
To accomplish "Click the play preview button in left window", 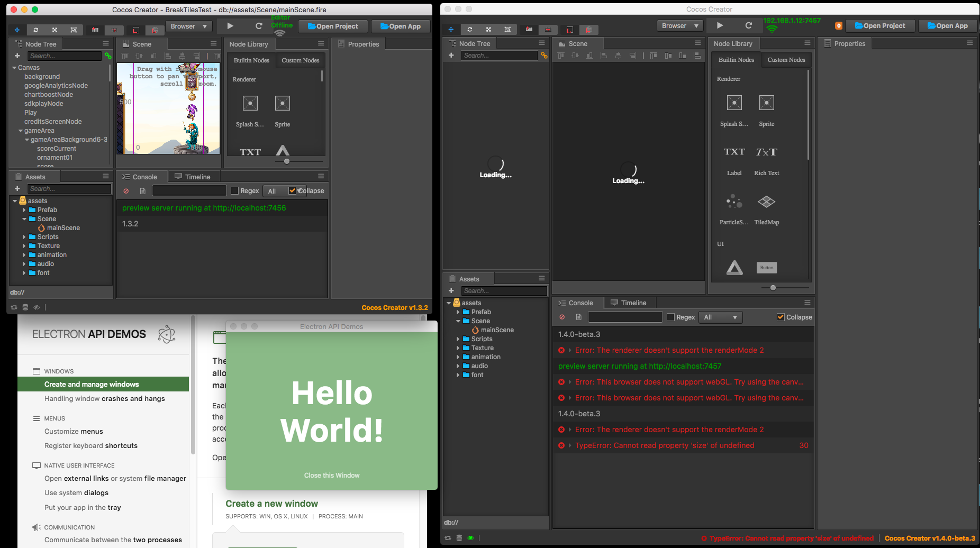I will (230, 26).
